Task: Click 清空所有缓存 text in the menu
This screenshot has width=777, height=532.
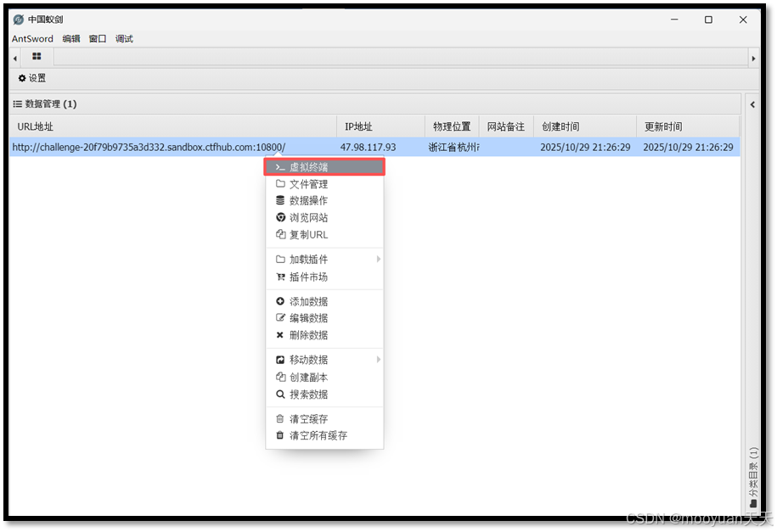Action: [318, 435]
